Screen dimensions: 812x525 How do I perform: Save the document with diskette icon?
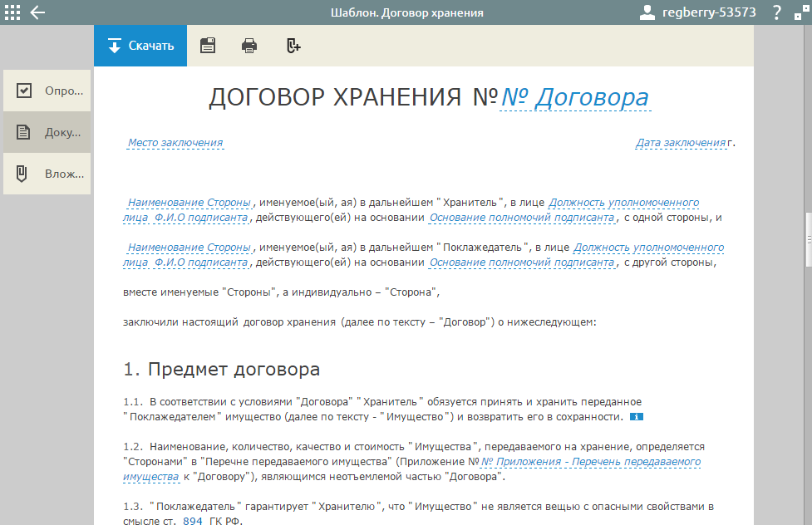[x=208, y=46]
